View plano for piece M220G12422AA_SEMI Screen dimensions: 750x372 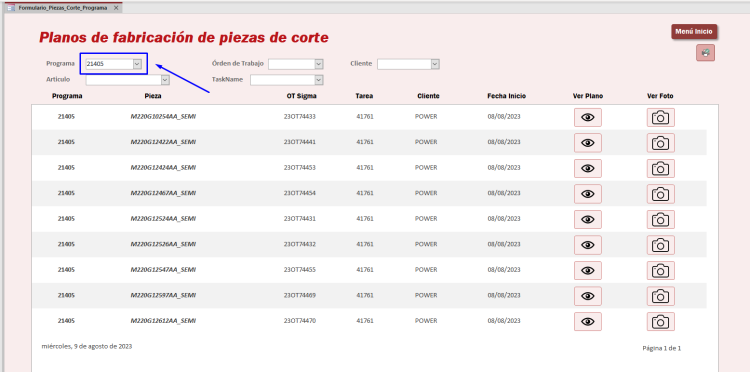pos(587,142)
